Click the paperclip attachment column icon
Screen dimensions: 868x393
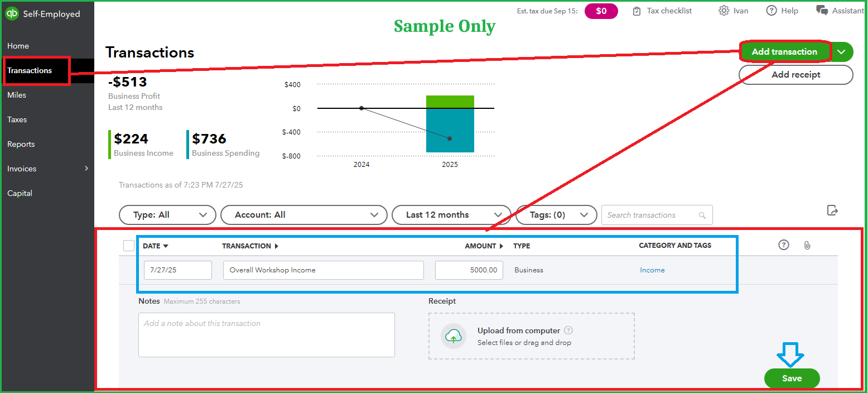pos(807,246)
